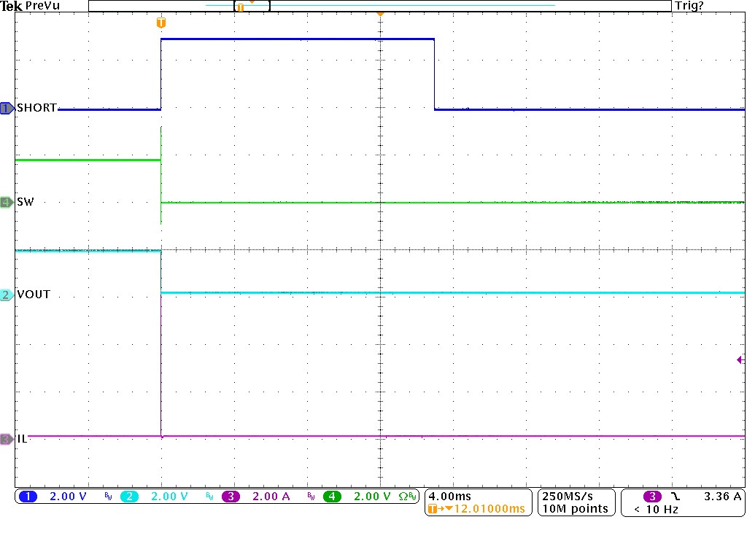Select the blue channel 1 badge
Image resolution: width=747 pixels, height=560 pixels.
[x=28, y=497]
